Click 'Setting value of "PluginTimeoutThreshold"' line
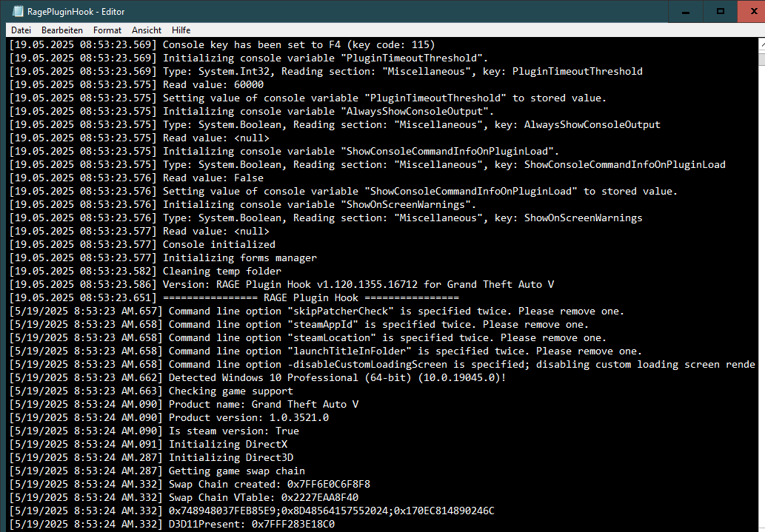Screen dimensions: 765x532 click(x=308, y=98)
